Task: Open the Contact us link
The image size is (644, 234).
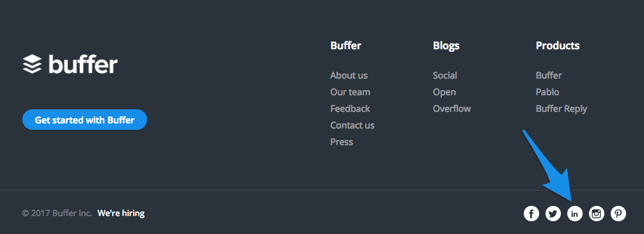Action: 352,125
